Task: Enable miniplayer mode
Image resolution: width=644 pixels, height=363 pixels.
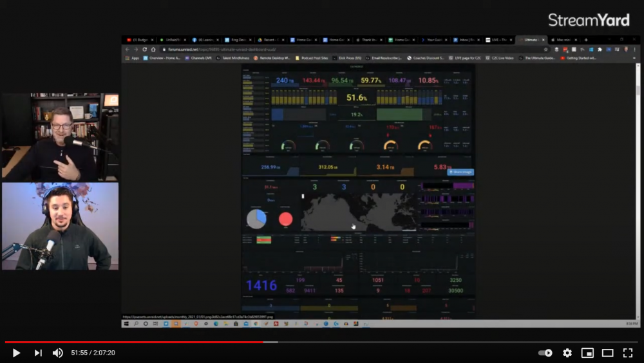Action: click(587, 353)
